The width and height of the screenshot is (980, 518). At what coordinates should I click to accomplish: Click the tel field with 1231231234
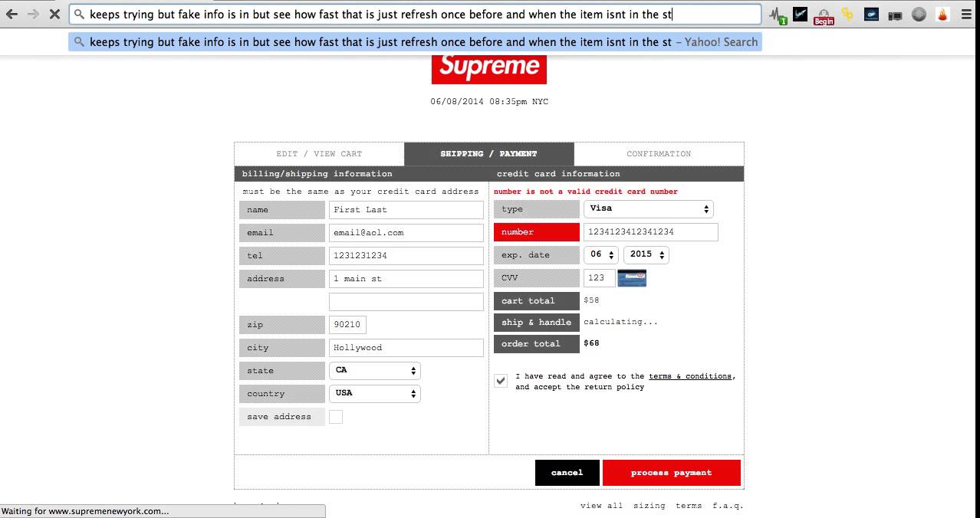(406, 256)
